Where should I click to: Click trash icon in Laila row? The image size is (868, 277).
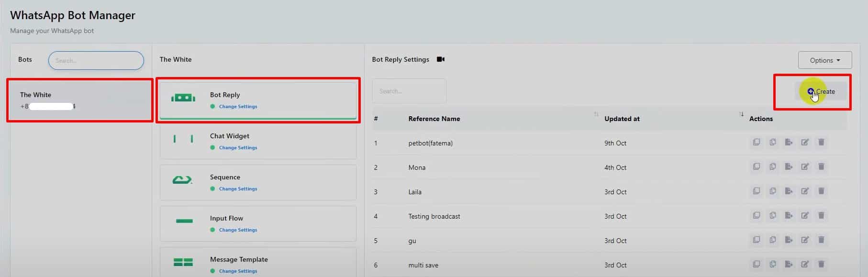[821, 191]
